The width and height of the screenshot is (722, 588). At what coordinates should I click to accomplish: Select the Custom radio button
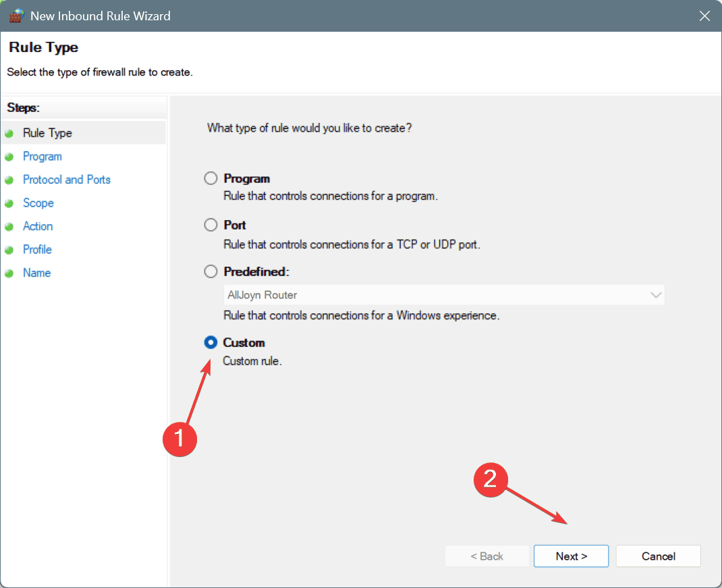tap(211, 342)
